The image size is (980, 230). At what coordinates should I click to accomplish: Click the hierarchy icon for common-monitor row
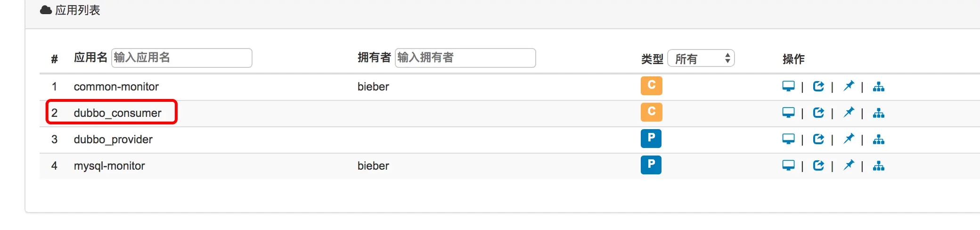(879, 87)
